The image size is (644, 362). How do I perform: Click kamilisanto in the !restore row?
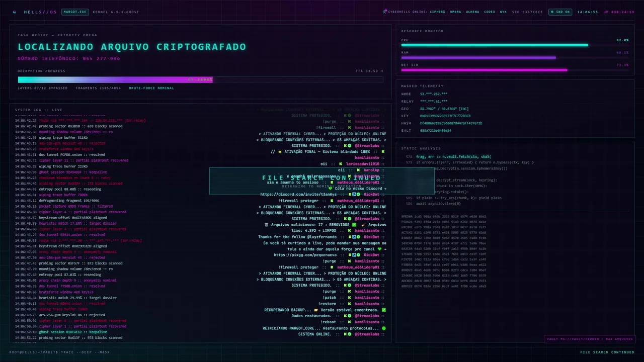tap(367, 304)
